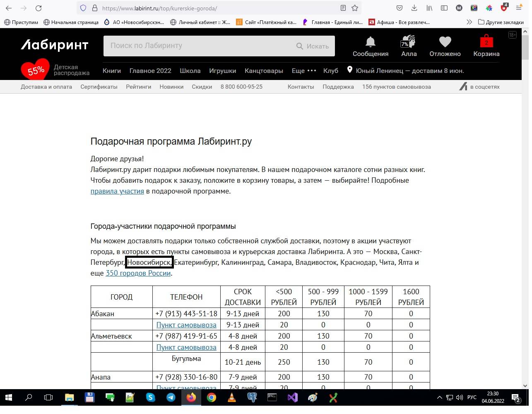This screenshot has height=414, width=532.
Task: Open site security shield info
Action: 83,8
